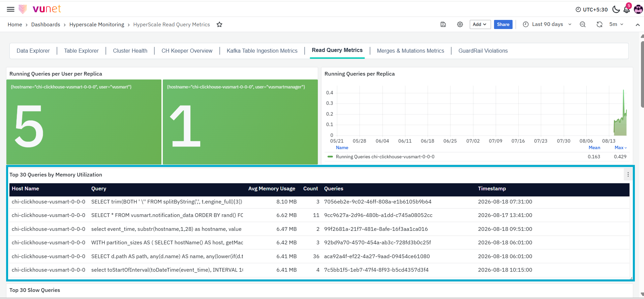Toggle dark mode moon icon
The width and height of the screenshot is (644, 299).
click(616, 9)
